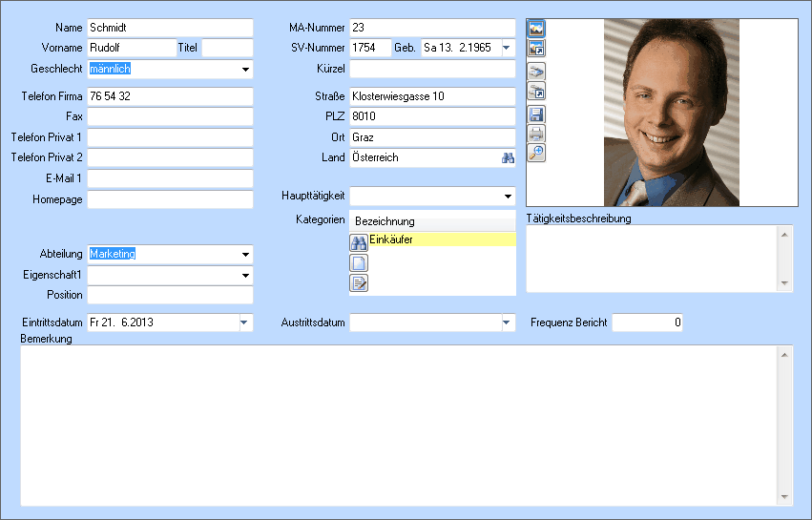
Task: Expand the Haupttätigkeit dropdown
Action: 508,197
